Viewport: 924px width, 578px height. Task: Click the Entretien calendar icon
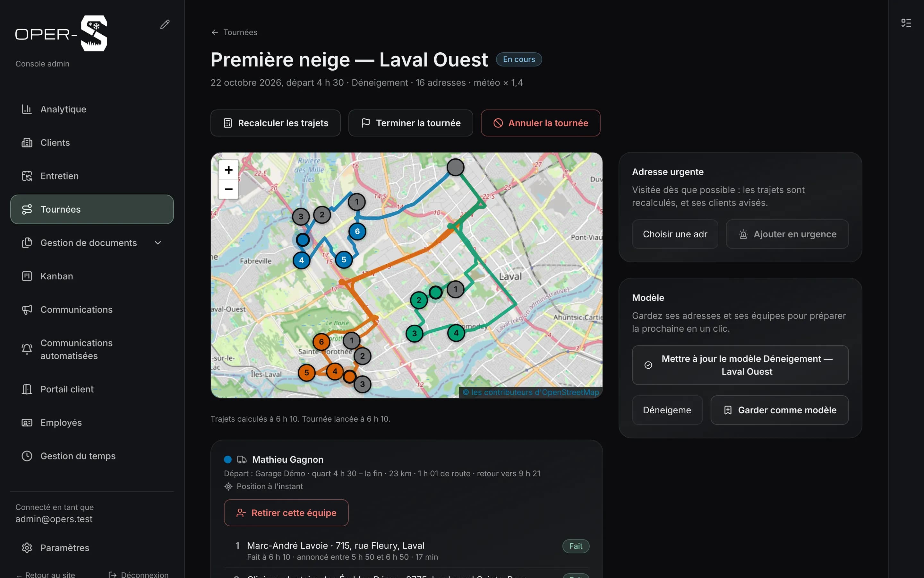[27, 176]
